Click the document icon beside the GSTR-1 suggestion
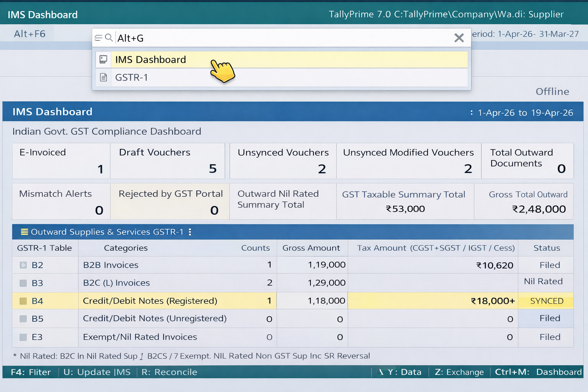Screen dimensions: 588x392 pos(103,77)
